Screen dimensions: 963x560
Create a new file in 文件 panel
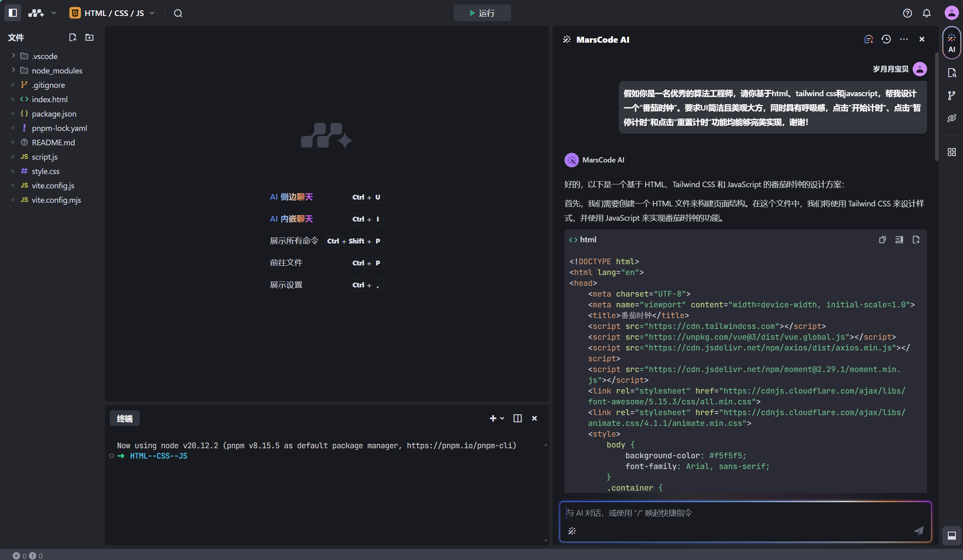(72, 37)
